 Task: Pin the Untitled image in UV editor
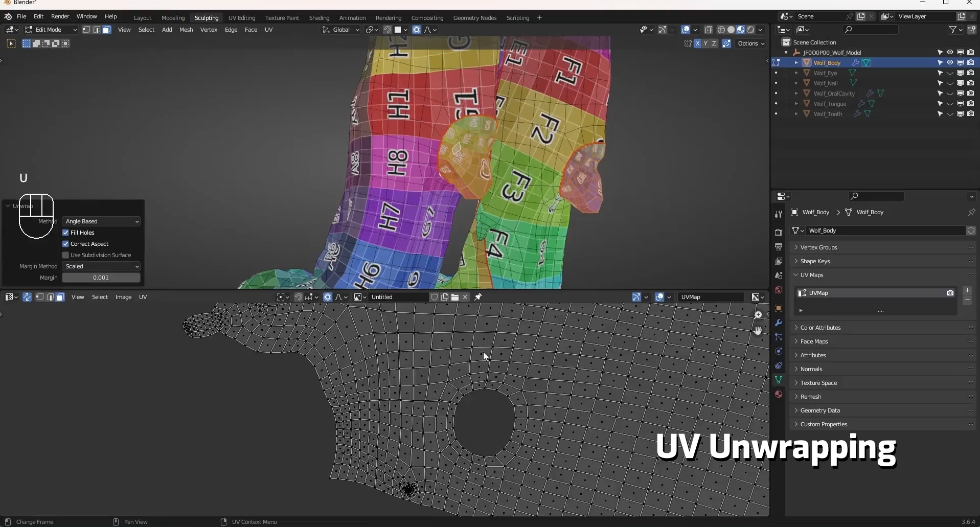tap(478, 297)
